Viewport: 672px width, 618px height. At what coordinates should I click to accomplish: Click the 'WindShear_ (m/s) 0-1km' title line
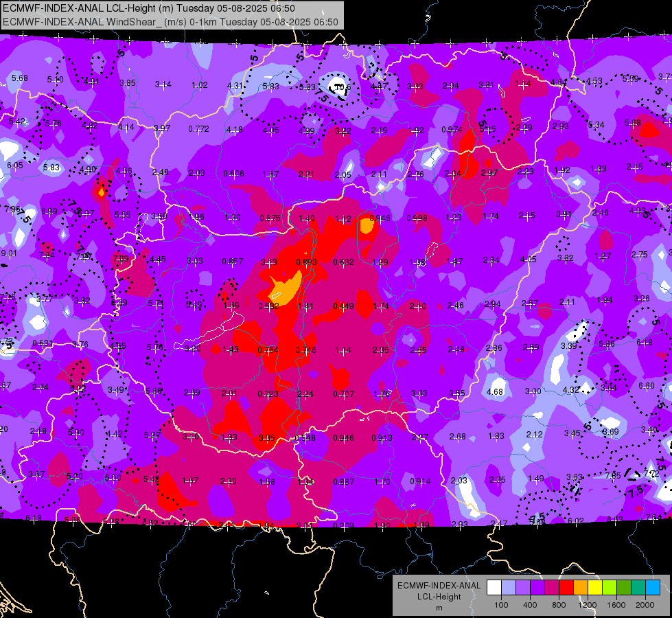(x=170, y=22)
